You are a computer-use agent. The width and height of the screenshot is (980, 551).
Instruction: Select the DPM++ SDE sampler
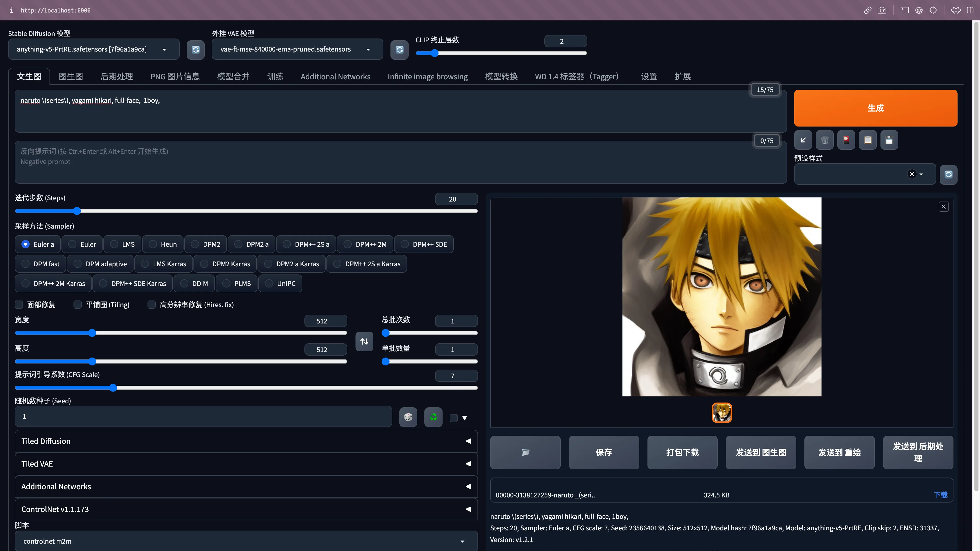[x=424, y=244]
